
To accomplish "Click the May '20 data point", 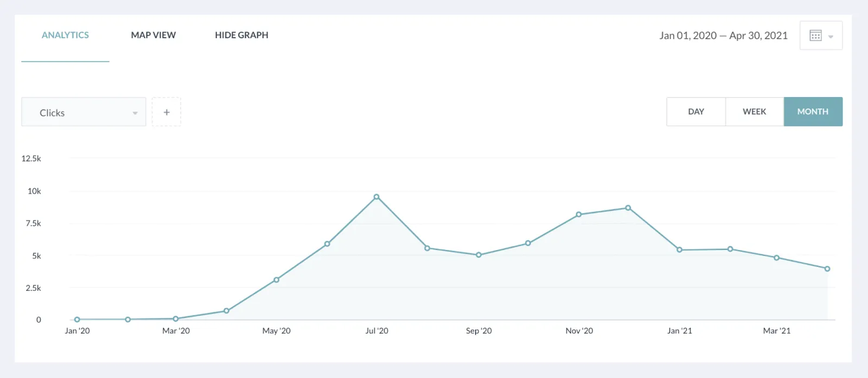I will coord(277,280).
